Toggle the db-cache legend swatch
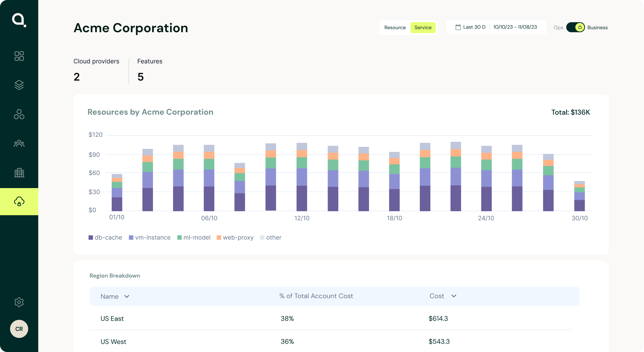The height and width of the screenshot is (352, 644). [91, 238]
